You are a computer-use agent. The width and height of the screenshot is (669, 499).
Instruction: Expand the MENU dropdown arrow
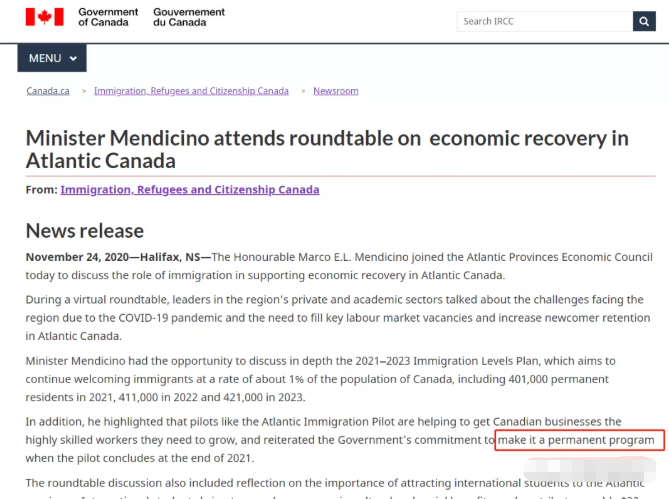tap(73, 59)
